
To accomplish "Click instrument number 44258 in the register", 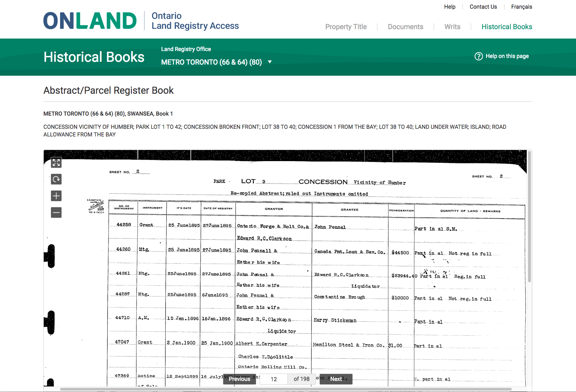I will [x=124, y=225].
